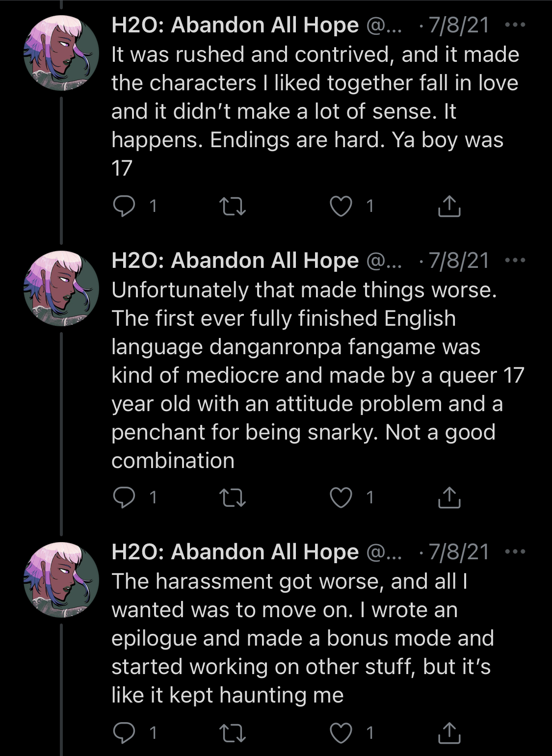Retweet the "harassment got worse" tweet
Screen dimensions: 552x756
(x=232, y=733)
